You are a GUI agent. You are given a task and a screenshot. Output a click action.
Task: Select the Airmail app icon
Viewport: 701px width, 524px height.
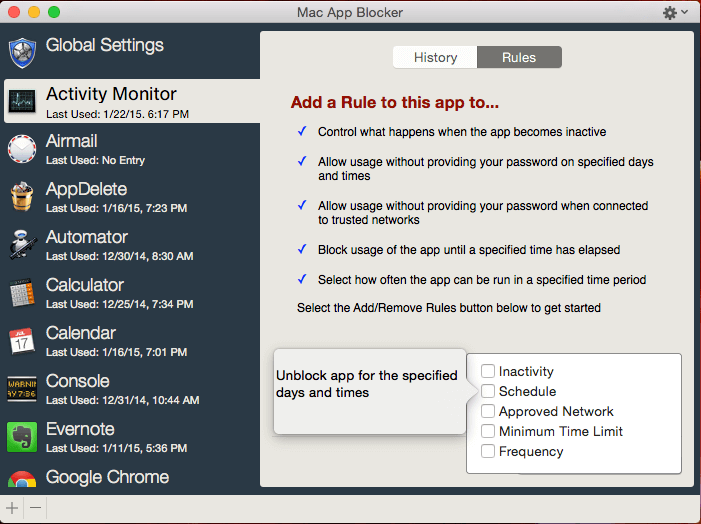[x=22, y=148]
